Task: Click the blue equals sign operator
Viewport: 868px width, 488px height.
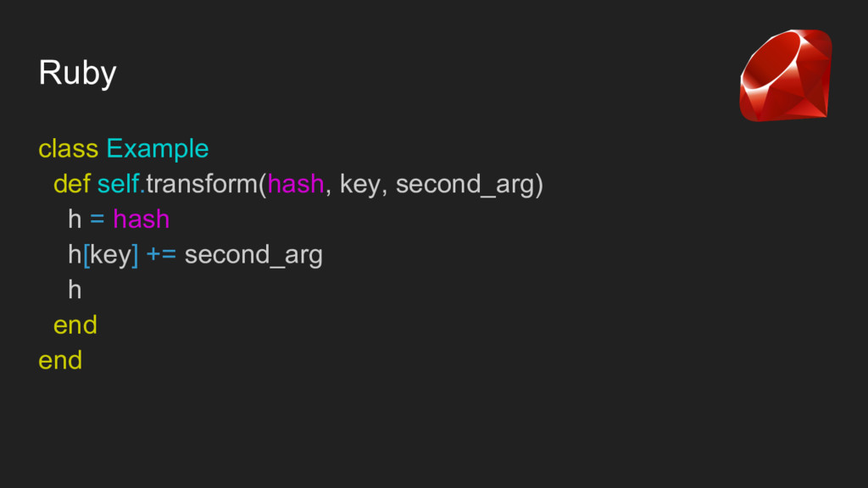Action: (97, 219)
